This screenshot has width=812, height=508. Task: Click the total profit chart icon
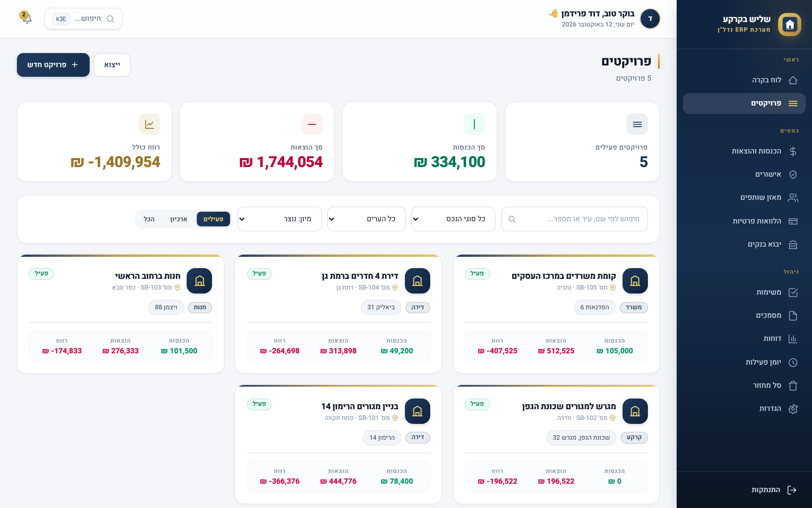coord(149,124)
